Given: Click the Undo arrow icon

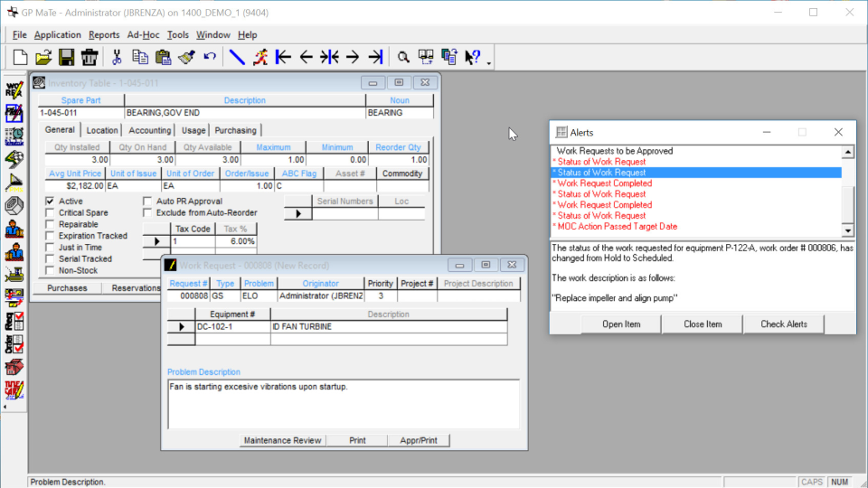Looking at the screenshot, I should coord(210,57).
